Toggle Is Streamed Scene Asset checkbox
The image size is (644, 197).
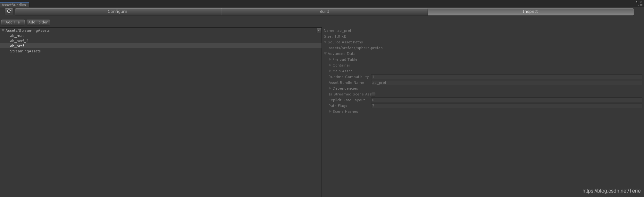point(373,94)
